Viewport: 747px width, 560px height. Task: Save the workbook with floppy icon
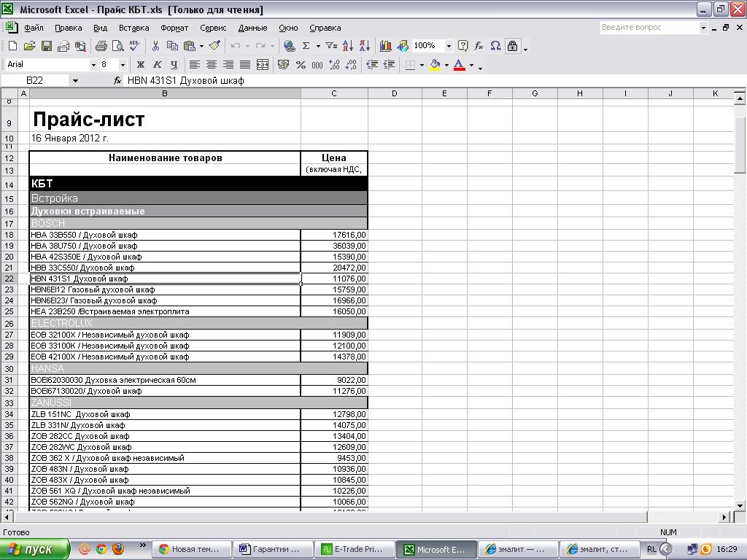[x=46, y=46]
